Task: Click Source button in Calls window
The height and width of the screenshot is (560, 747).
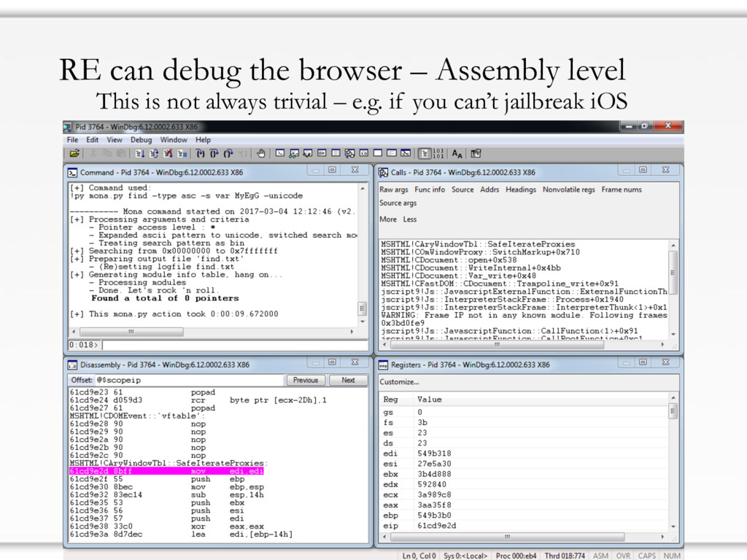Action: 462,190
